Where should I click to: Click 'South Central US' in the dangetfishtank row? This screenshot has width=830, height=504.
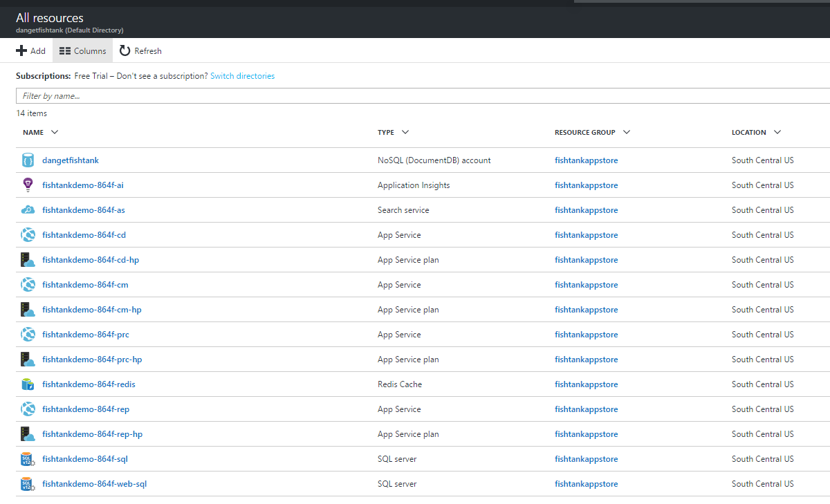coord(763,160)
